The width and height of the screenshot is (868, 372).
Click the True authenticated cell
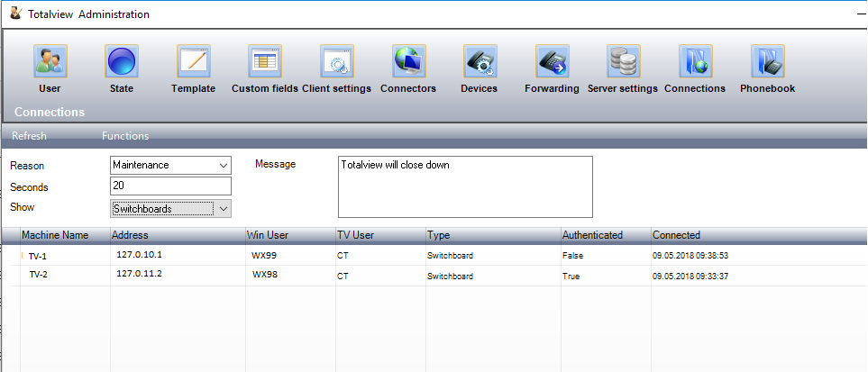point(571,276)
